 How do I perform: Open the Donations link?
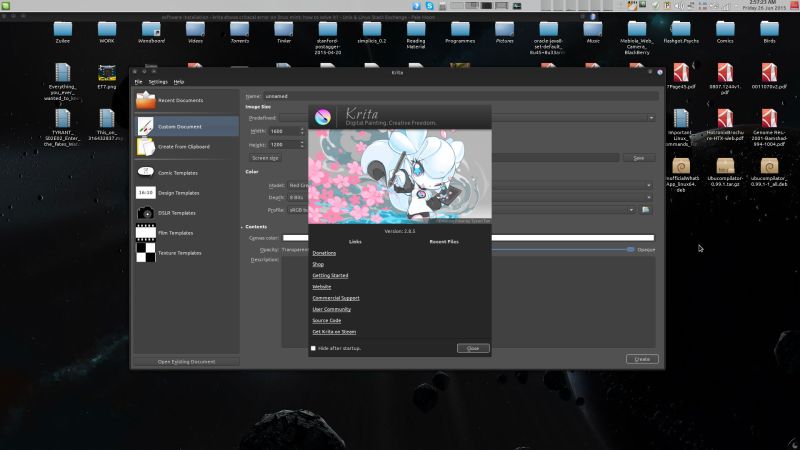324,253
